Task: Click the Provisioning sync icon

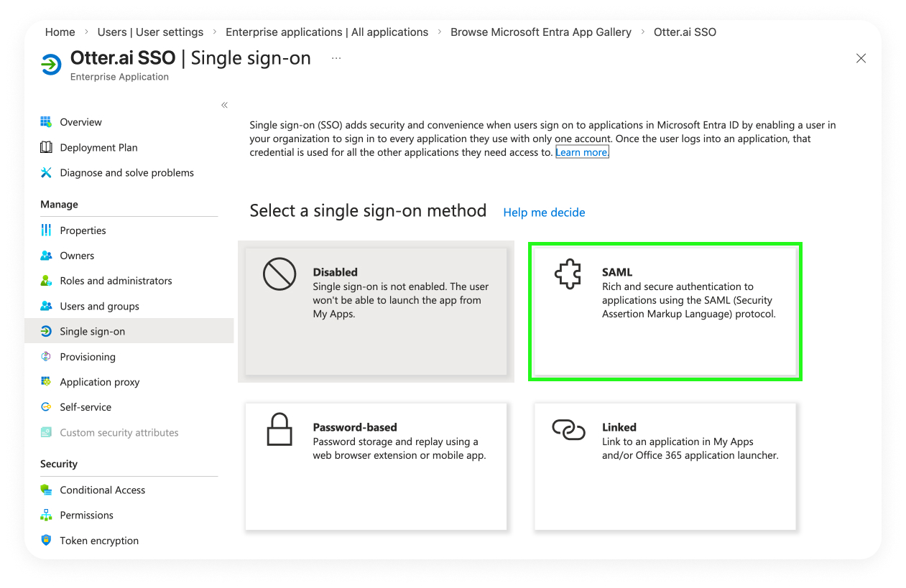Action: pos(46,357)
